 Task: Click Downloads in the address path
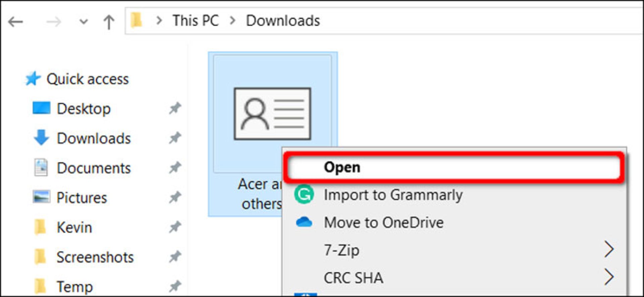tap(283, 20)
